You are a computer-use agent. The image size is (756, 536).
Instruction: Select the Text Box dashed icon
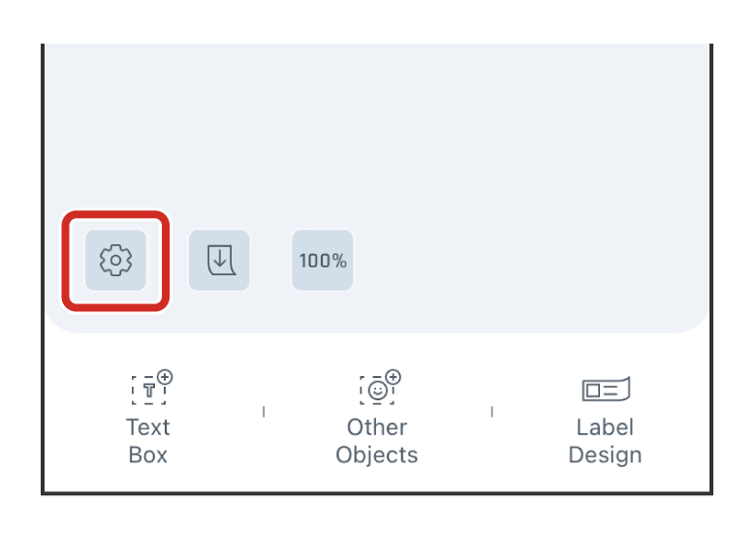pos(149,390)
